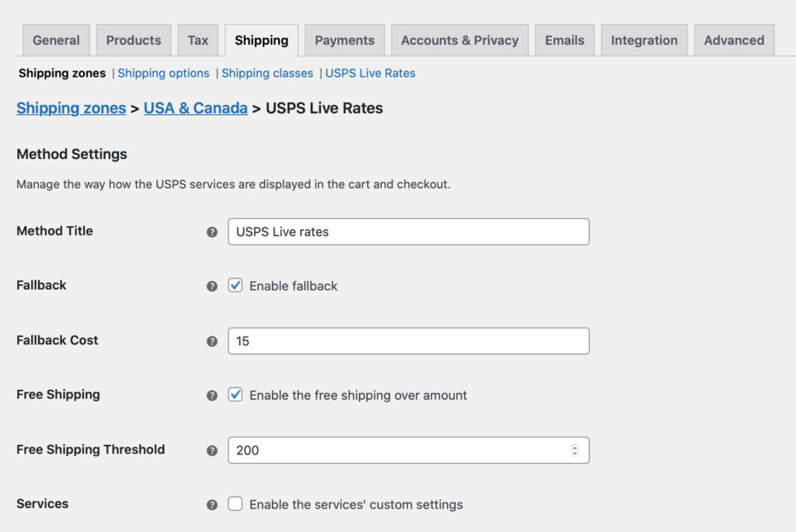The width and height of the screenshot is (796, 532).
Task: Click the USA & Canada breadcrumb link
Action: [x=196, y=108]
